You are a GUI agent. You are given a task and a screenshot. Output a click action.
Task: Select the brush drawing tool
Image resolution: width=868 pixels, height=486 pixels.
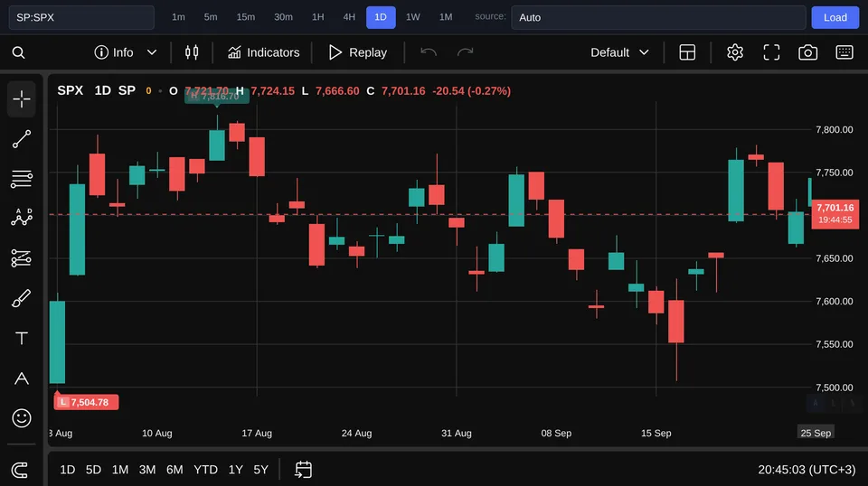click(22, 299)
